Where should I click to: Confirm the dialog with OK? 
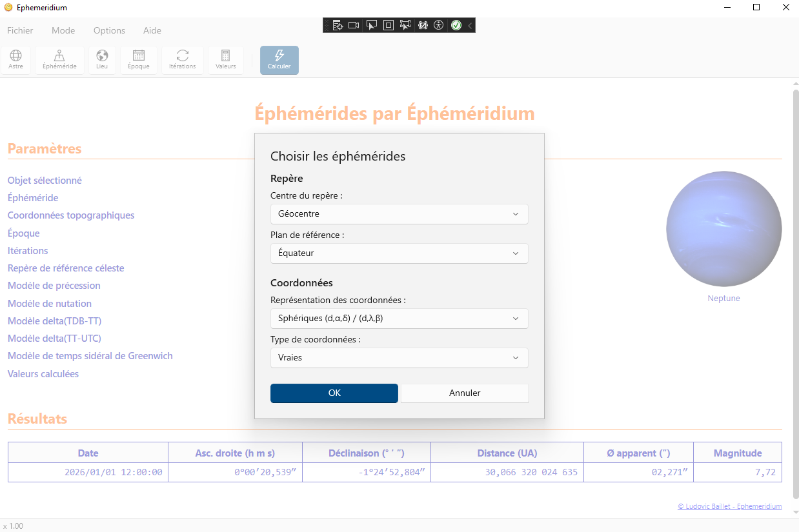334,393
